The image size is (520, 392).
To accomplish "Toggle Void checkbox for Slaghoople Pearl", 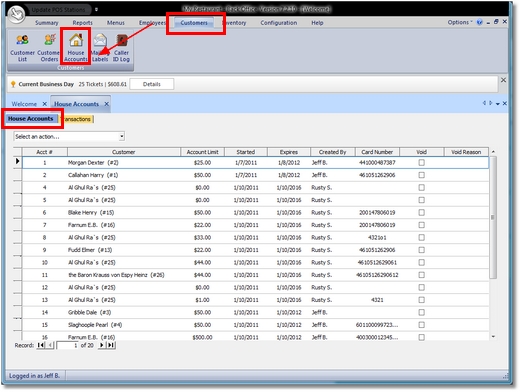I will (x=421, y=325).
